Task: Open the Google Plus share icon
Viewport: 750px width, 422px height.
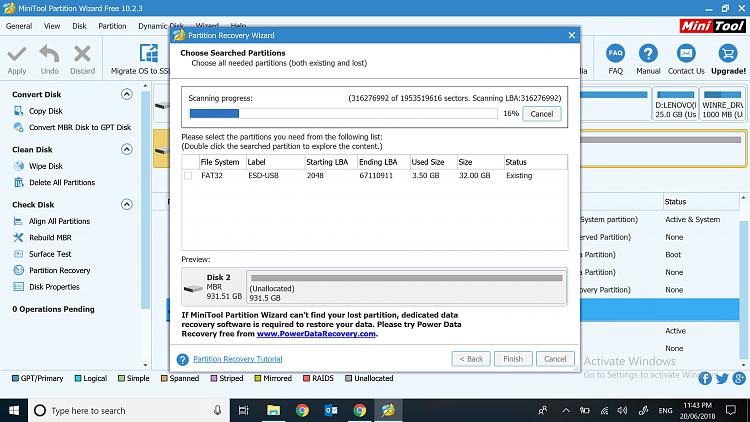Action: coord(739,378)
